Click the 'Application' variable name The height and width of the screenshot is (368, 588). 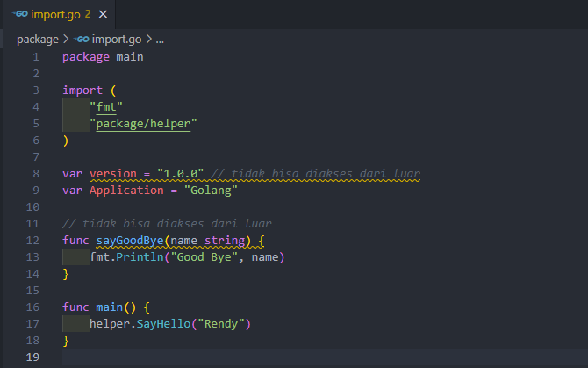(126, 191)
